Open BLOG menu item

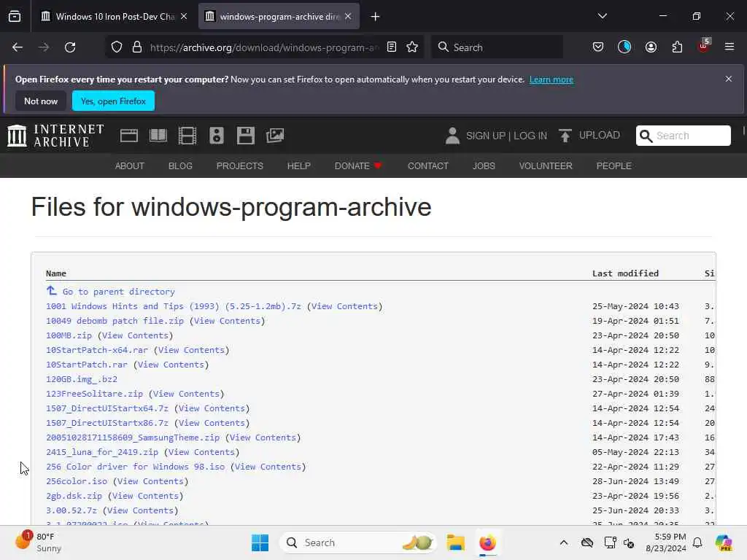point(180,166)
